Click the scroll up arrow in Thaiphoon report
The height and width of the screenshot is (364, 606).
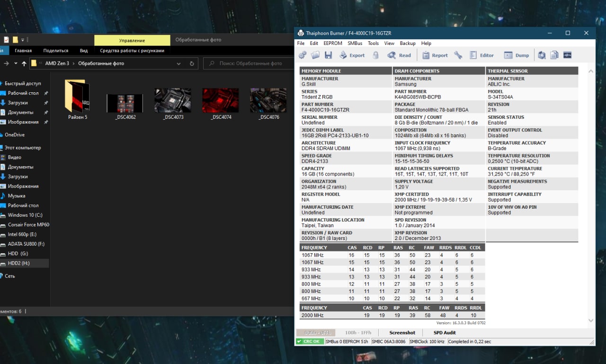point(590,71)
